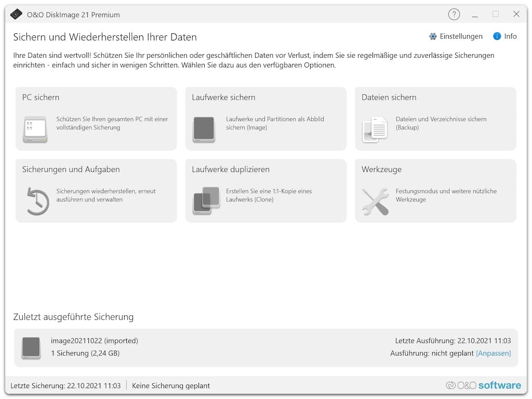Open the Werkzeuge tile heading
This screenshot has width=532, height=399.
click(381, 169)
